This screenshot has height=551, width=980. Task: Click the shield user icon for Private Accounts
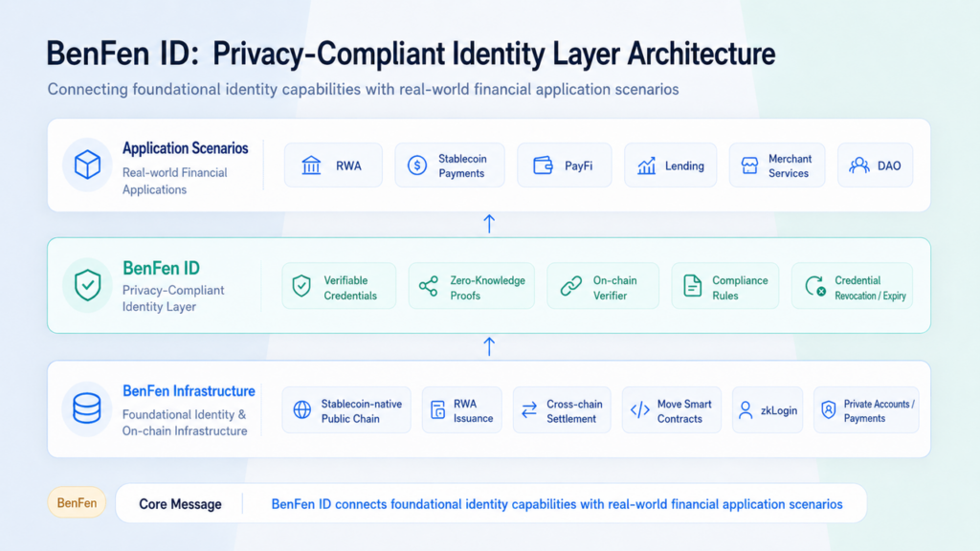(828, 409)
